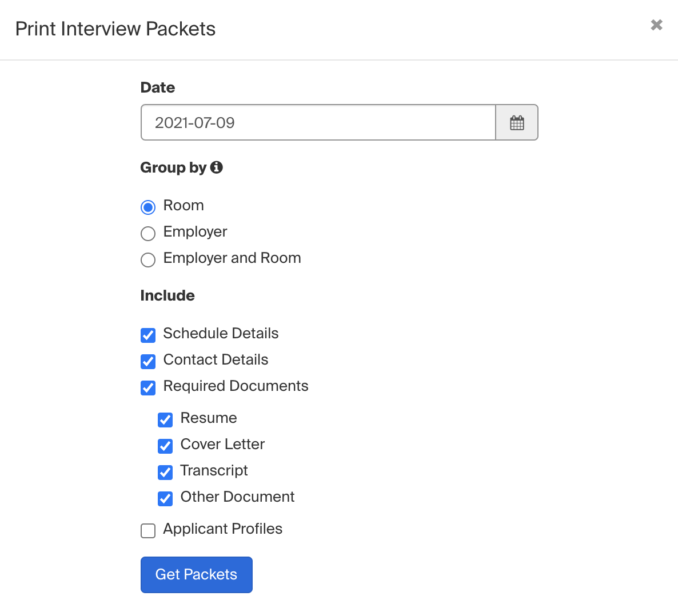Toggle the Cover Letter checkbox
This screenshot has height=616, width=678.
(x=165, y=446)
